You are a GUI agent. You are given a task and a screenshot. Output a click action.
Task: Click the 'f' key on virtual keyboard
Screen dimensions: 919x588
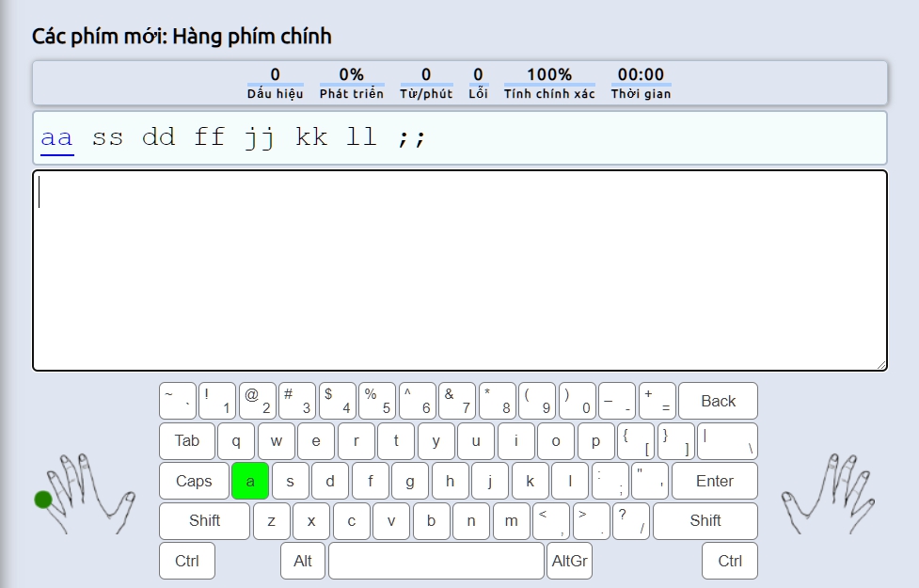[370, 481]
